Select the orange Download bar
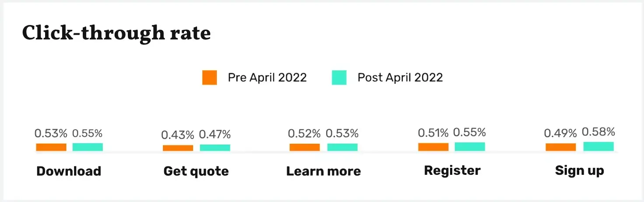The width and height of the screenshot is (644, 202). 51,147
